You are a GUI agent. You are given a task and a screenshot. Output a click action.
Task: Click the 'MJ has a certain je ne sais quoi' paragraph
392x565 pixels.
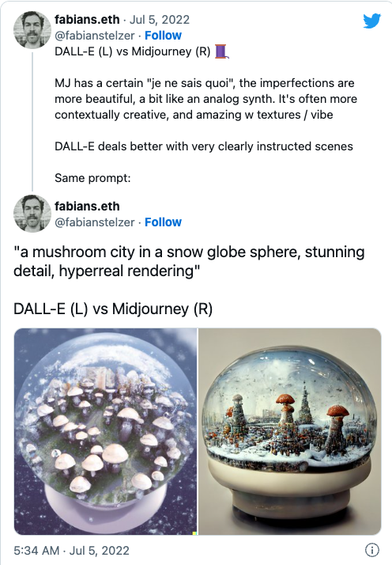(206, 99)
